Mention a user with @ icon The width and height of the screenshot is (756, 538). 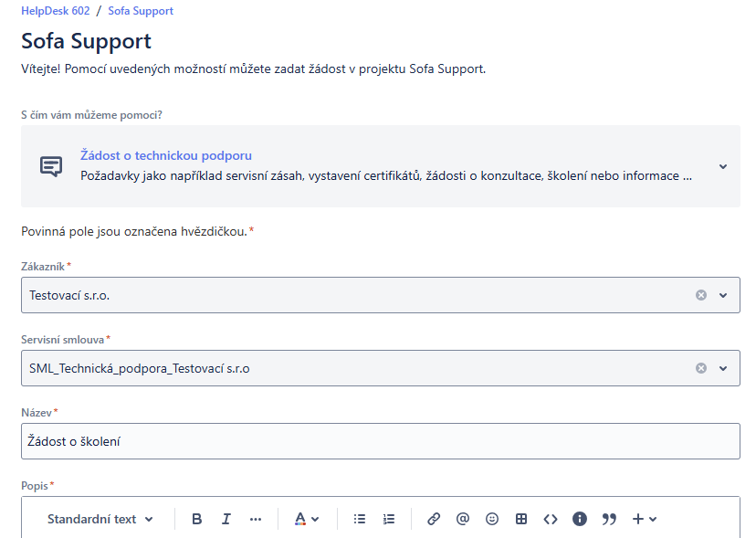point(463,519)
